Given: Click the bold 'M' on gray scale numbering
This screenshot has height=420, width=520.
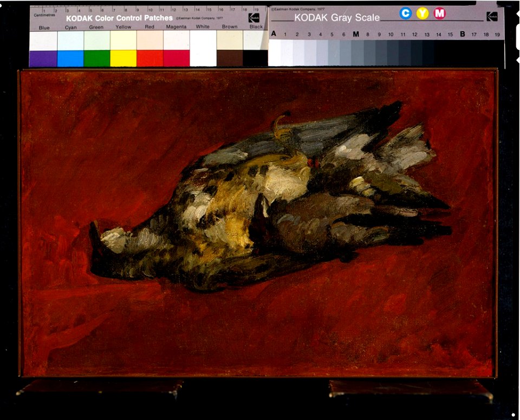Looking at the screenshot, I should coord(356,34).
